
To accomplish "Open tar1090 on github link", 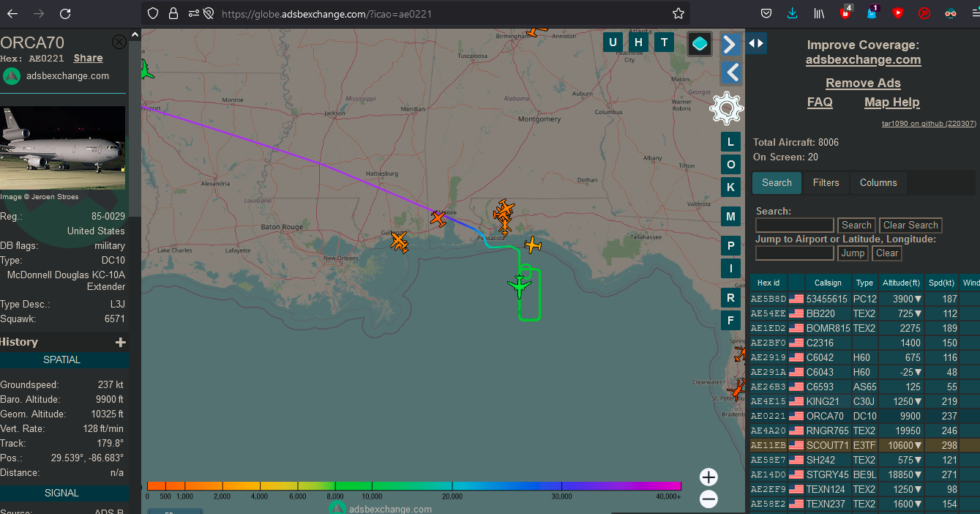I will (x=929, y=124).
